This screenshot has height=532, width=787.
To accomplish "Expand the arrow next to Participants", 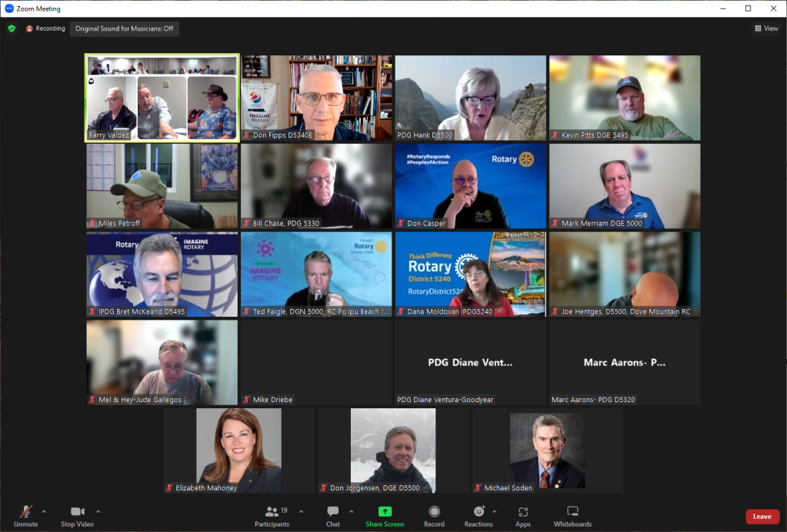I will coord(301,511).
